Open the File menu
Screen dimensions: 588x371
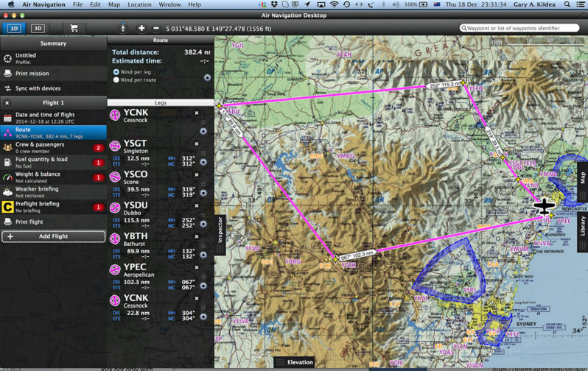click(x=77, y=4)
